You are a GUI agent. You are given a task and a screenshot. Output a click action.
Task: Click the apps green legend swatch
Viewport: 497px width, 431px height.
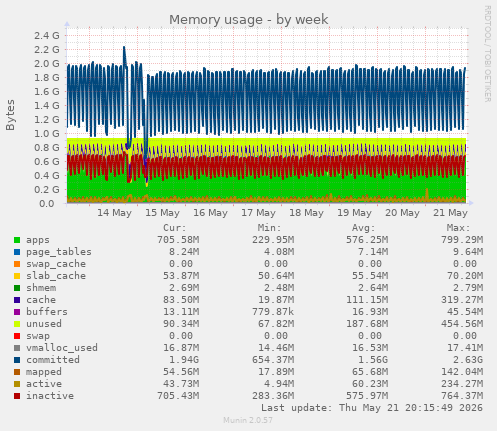point(17,240)
